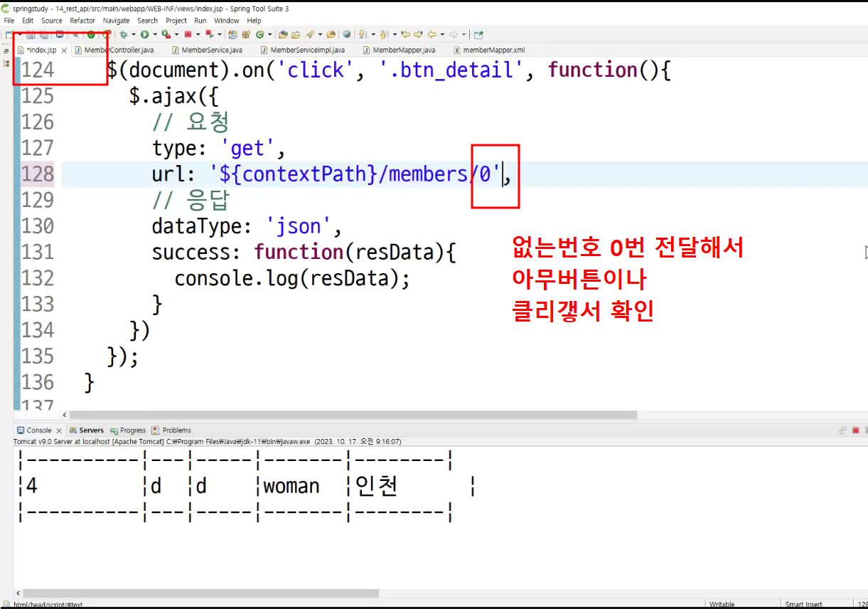Open the Source menu
The height and width of the screenshot is (609, 868).
click(52, 21)
